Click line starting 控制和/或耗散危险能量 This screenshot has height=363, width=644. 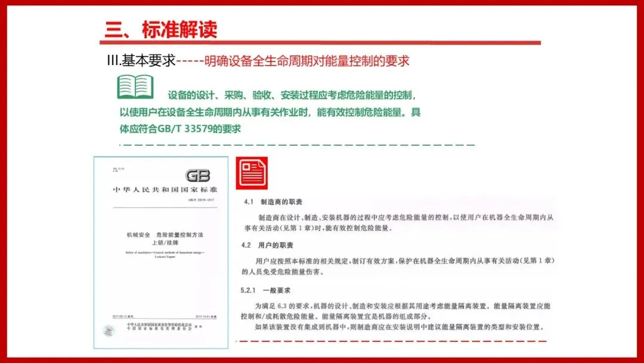(336, 316)
